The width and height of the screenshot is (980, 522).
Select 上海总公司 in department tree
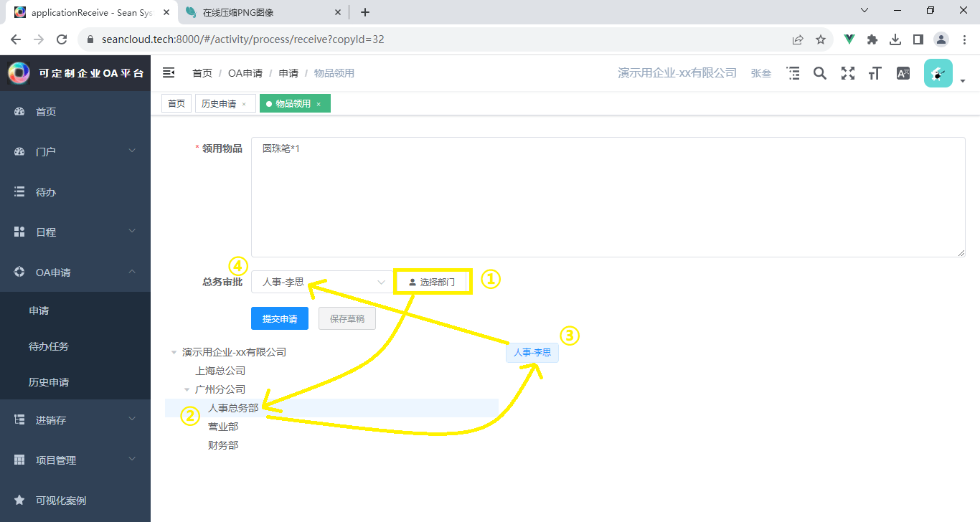[x=220, y=371]
